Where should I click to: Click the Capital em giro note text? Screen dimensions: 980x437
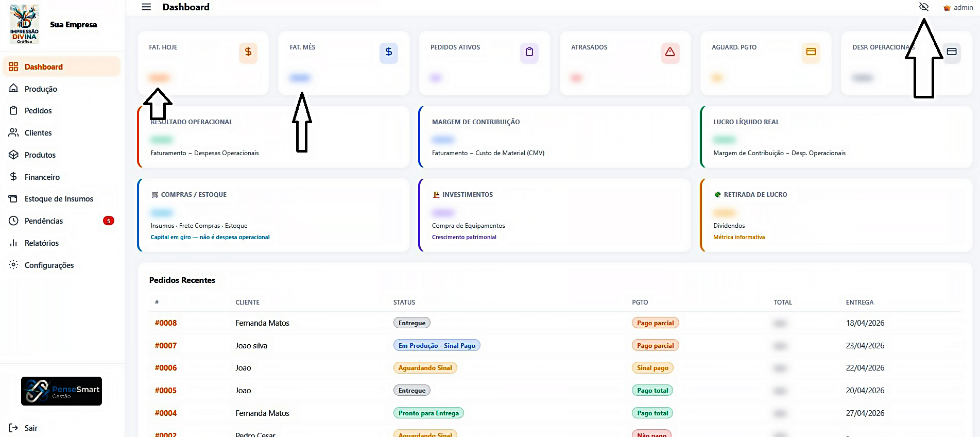[x=210, y=237]
